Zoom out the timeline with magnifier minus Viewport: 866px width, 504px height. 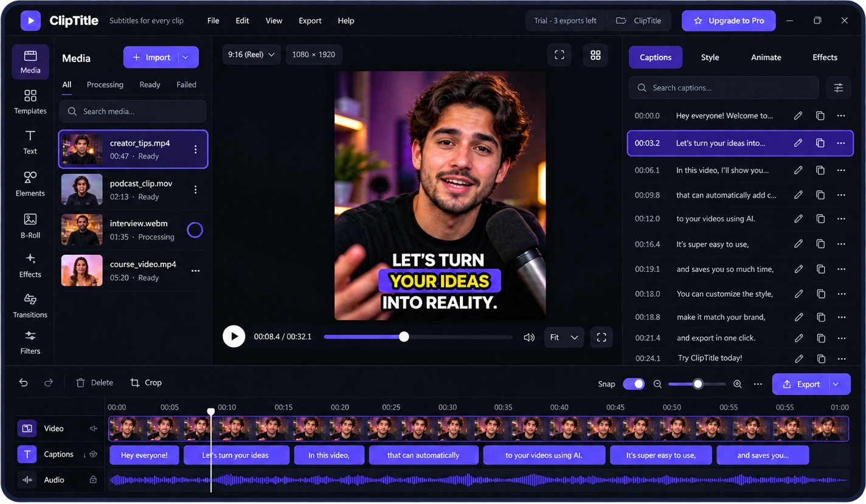click(657, 384)
